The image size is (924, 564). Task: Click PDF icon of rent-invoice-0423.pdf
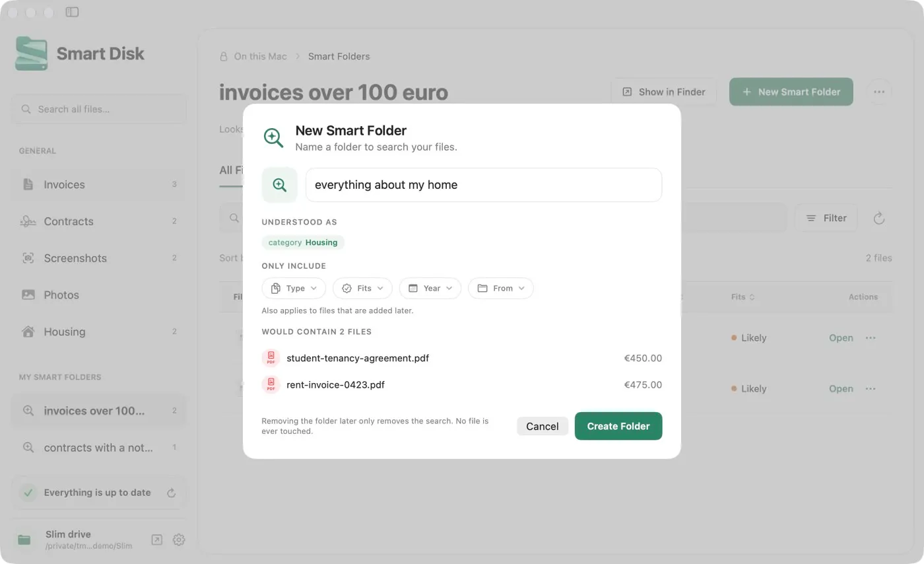(x=271, y=384)
